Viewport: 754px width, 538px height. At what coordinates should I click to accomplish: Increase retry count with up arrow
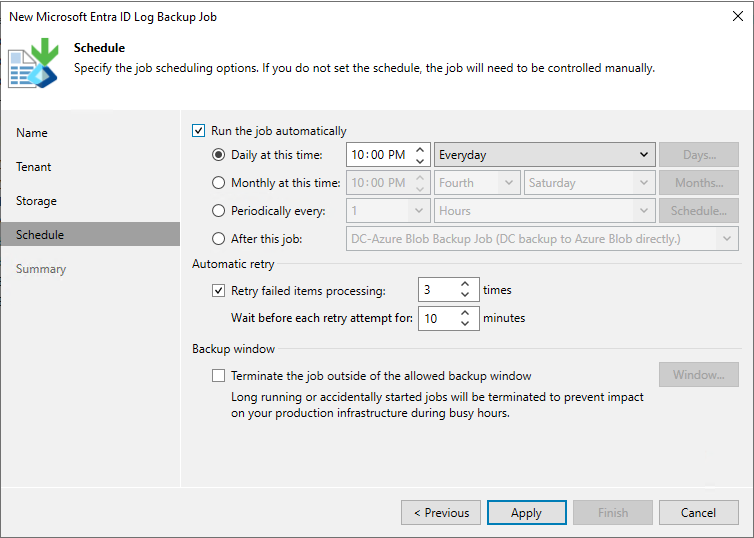click(465, 285)
